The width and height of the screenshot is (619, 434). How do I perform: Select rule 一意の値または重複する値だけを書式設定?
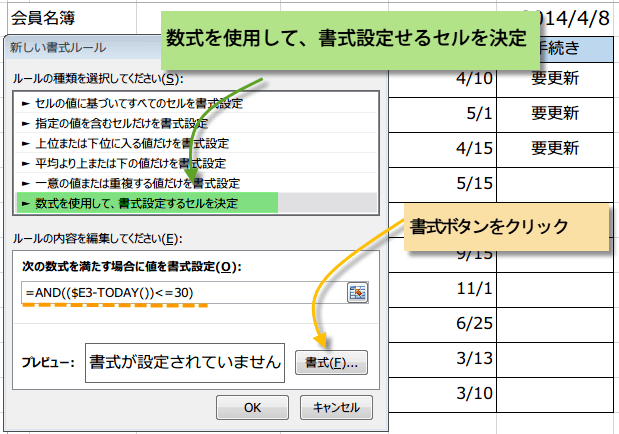(x=196, y=183)
